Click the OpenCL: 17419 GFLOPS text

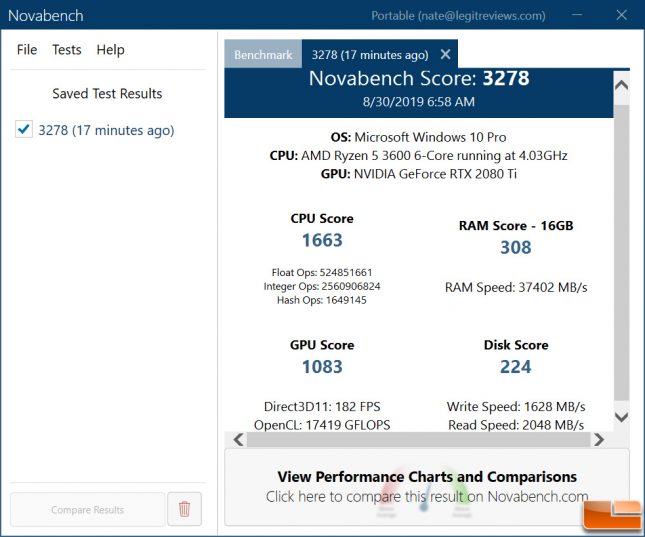coord(322,425)
